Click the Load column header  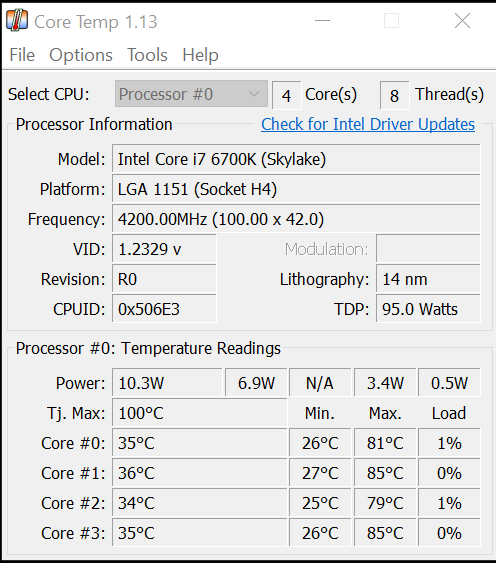tap(449, 413)
